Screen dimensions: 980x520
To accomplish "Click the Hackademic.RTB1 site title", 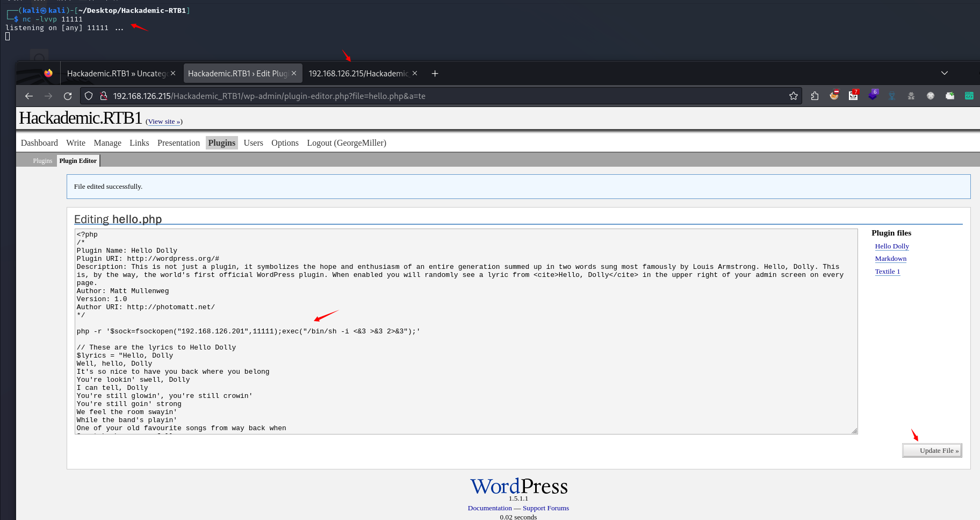I will (81, 118).
